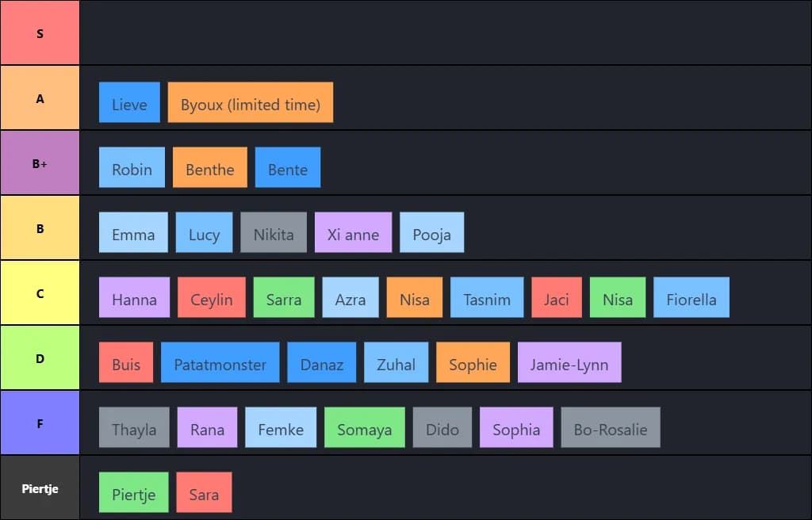Screen dimensions: 812x520
Task: Select the orange Nisa card
Action: coord(414,298)
